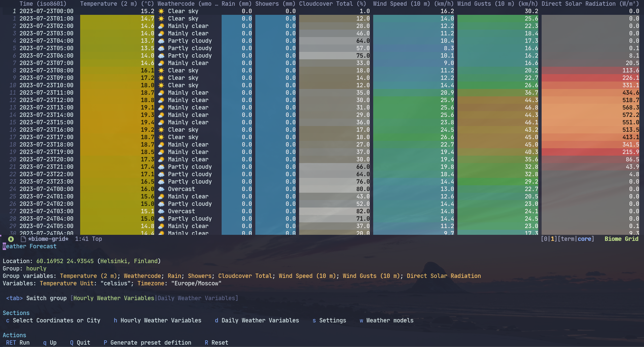The image size is (644, 347).
Task: Click Generate preset defition action
Action: 148,343
